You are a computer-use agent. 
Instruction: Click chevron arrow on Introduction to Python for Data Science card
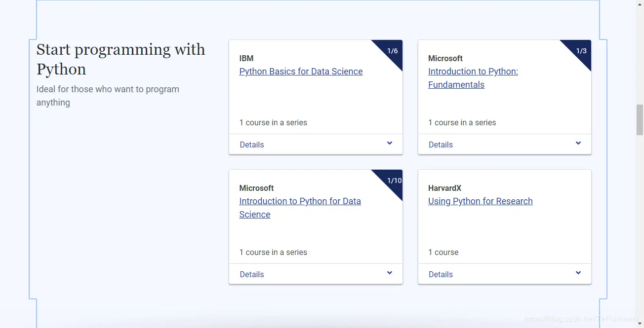click(390, 273)
